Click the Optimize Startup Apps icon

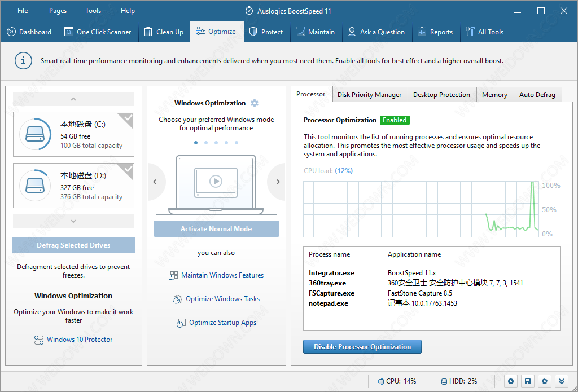(181, 323)
